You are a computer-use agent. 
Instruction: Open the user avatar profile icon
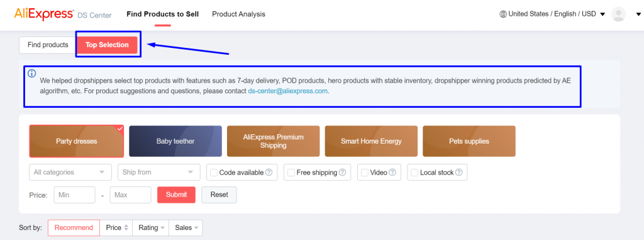coord(618,14)
